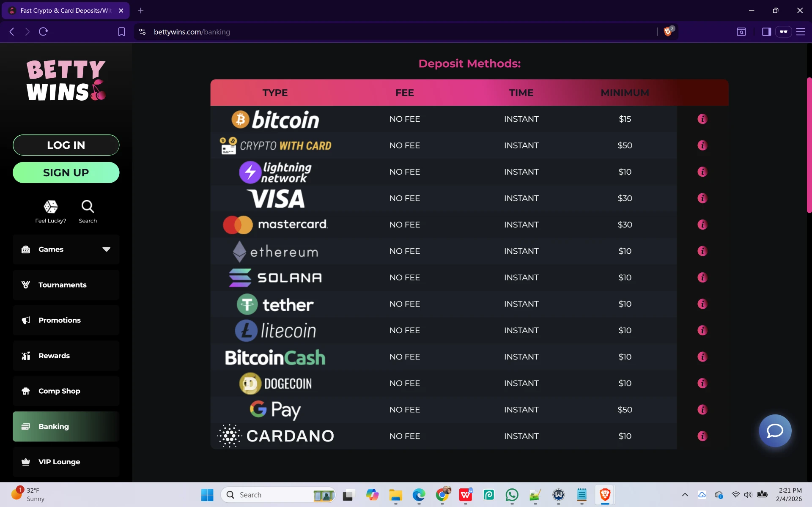Viewport: 812px width, 507px height.
Task: Click the Feel Lucky dice icon
Action: [x=51, y=207]
